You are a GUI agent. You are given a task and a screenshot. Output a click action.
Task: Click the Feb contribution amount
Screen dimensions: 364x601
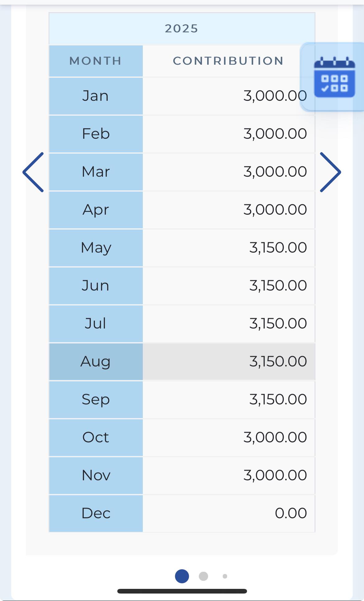tap(275, 134)
